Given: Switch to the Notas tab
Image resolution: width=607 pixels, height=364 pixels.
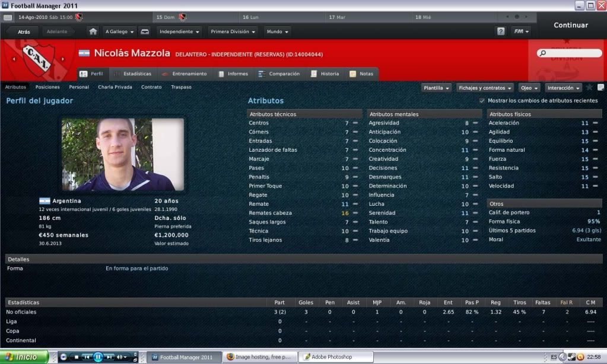Looking at the screenshot, I should pyautogui.click(x=361, y=74).
